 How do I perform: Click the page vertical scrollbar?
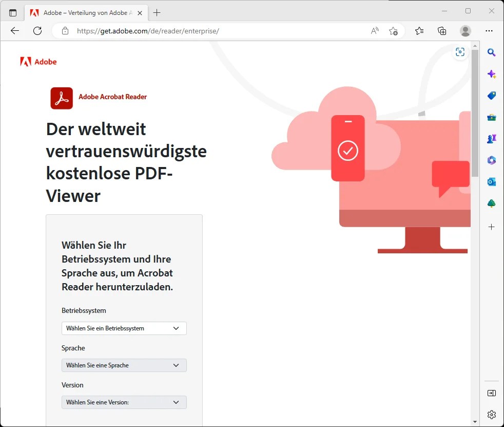click(x=475, y=113)
